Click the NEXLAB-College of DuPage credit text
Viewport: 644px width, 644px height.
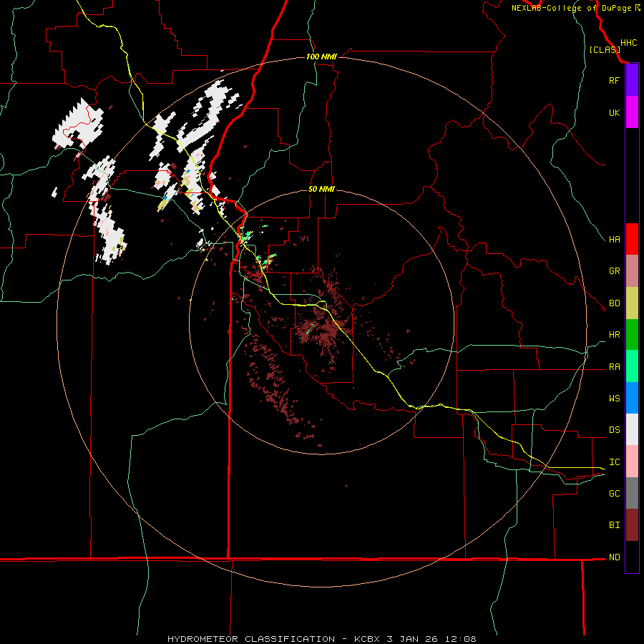tap(571, 8)
